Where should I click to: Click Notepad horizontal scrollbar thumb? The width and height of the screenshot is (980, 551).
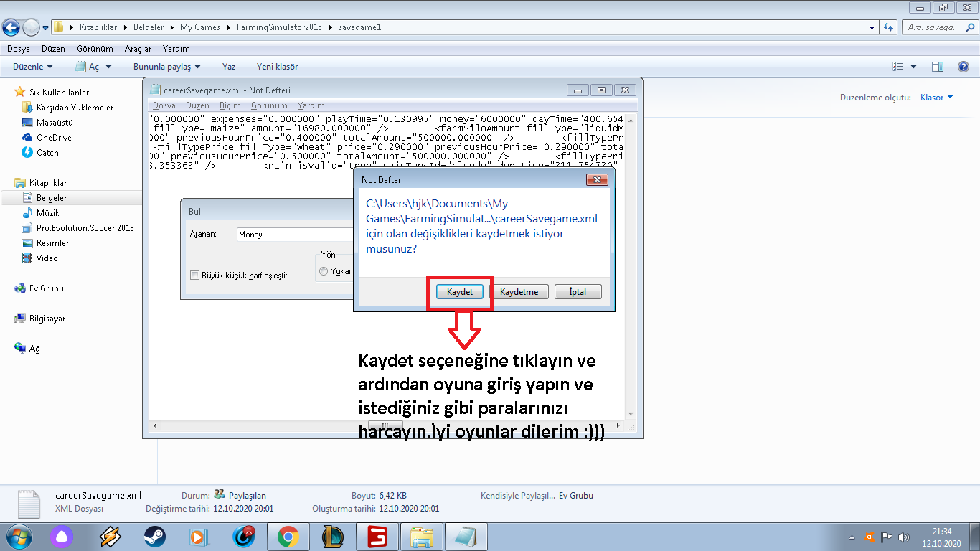coord(385,425)
